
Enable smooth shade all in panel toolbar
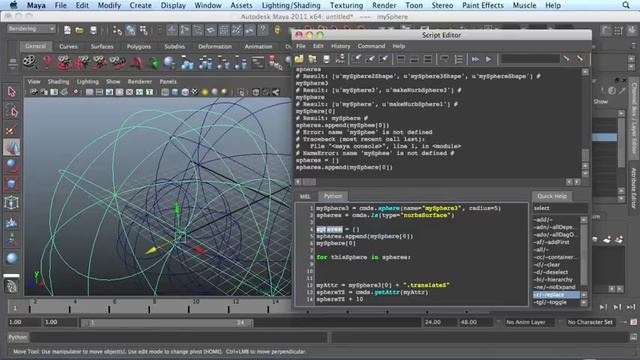tap(175, 92)
